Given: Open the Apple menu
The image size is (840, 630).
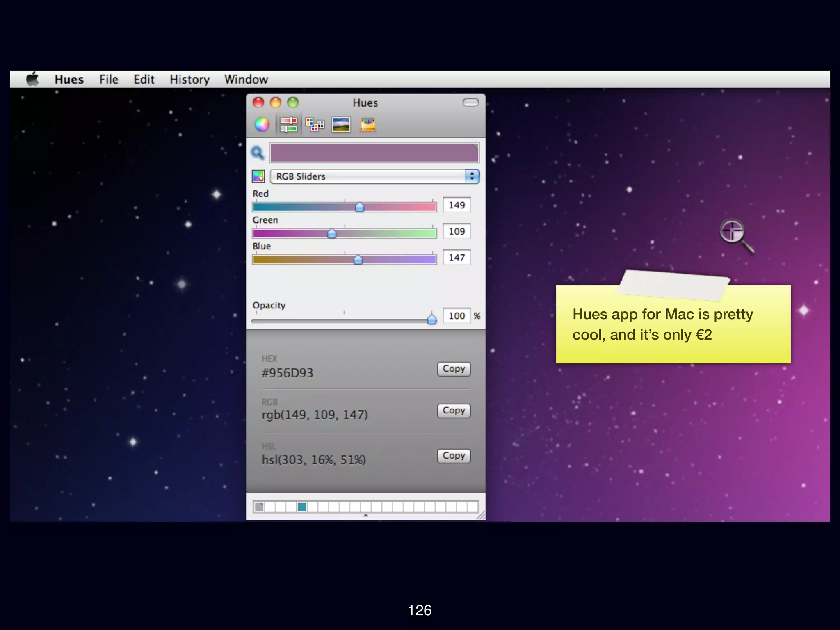Looking at the screenshot, I should point(33,79).
